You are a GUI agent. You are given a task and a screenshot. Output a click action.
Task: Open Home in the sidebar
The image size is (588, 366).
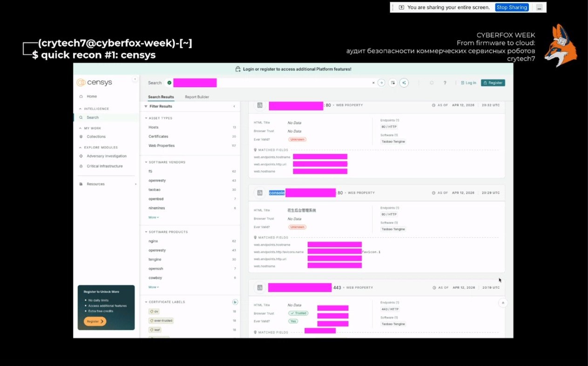click(x=92, y=96)
